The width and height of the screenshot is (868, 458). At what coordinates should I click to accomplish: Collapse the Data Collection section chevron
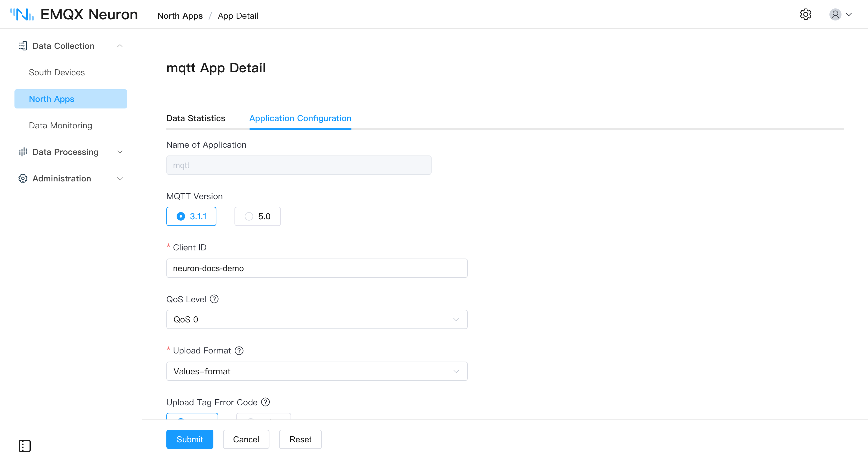120,46
